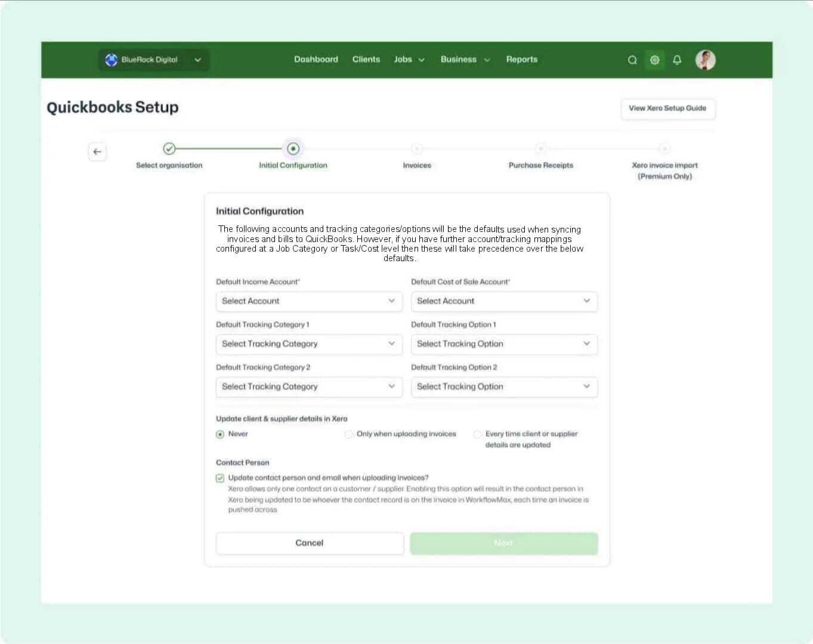Open the Default Income Account dropdown

point(309,301)
